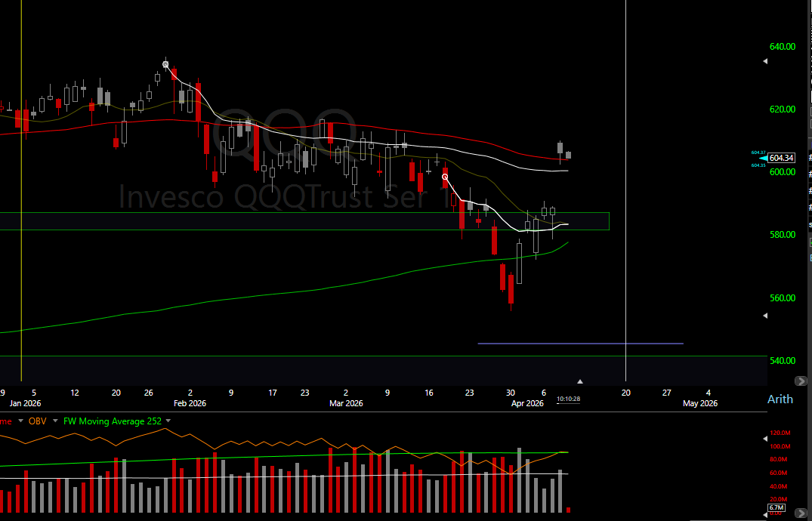Viewport: 812px width, 521px height.
Task: Click the 640.00 price scale label
Action: click(783, 47)
